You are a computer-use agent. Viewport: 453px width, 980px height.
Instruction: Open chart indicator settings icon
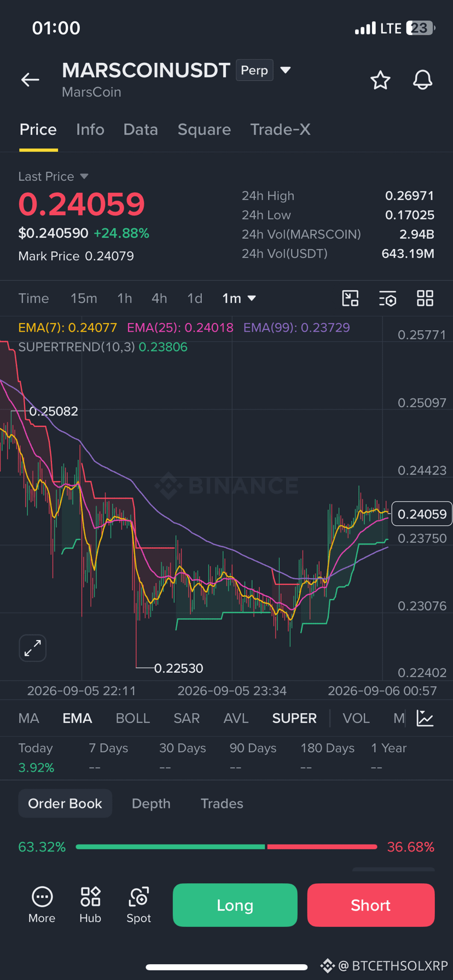point(387,298)
